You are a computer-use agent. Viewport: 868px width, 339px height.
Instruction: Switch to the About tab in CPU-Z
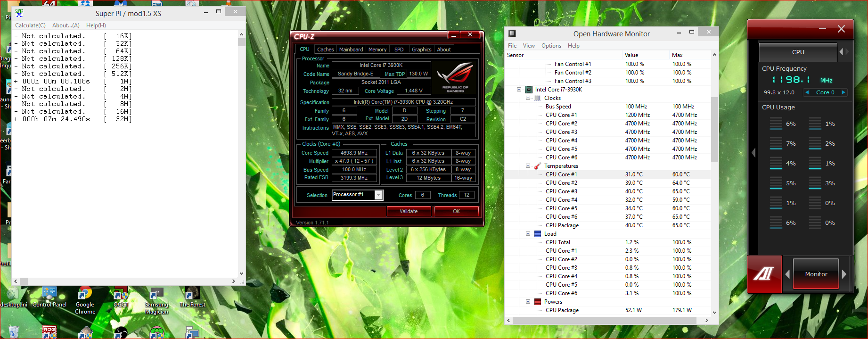pyautogui.click(x=444, y=50)
